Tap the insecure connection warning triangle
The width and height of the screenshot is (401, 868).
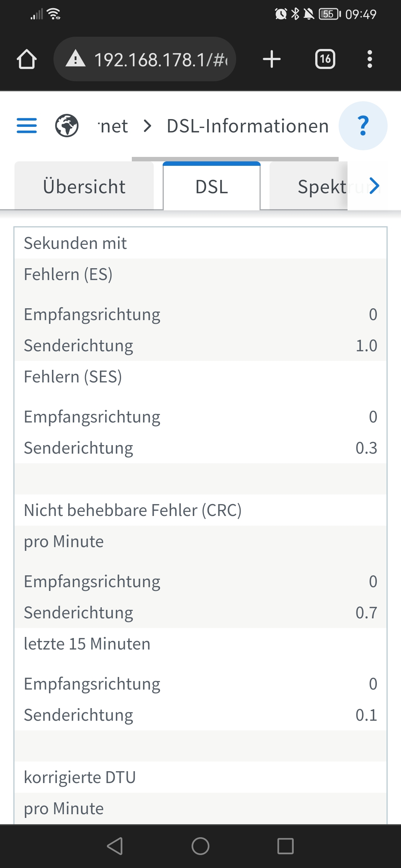(x=76, y=59)
